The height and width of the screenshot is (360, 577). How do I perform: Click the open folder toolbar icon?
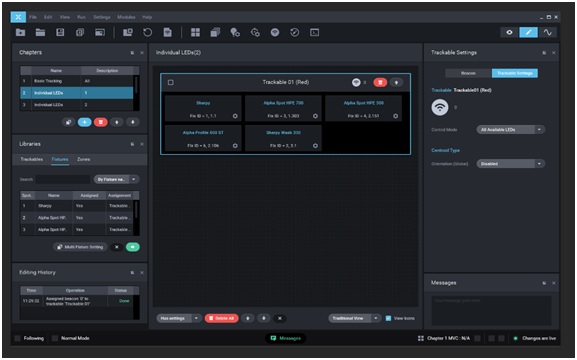pyautogui.click(x=40, y=32)
